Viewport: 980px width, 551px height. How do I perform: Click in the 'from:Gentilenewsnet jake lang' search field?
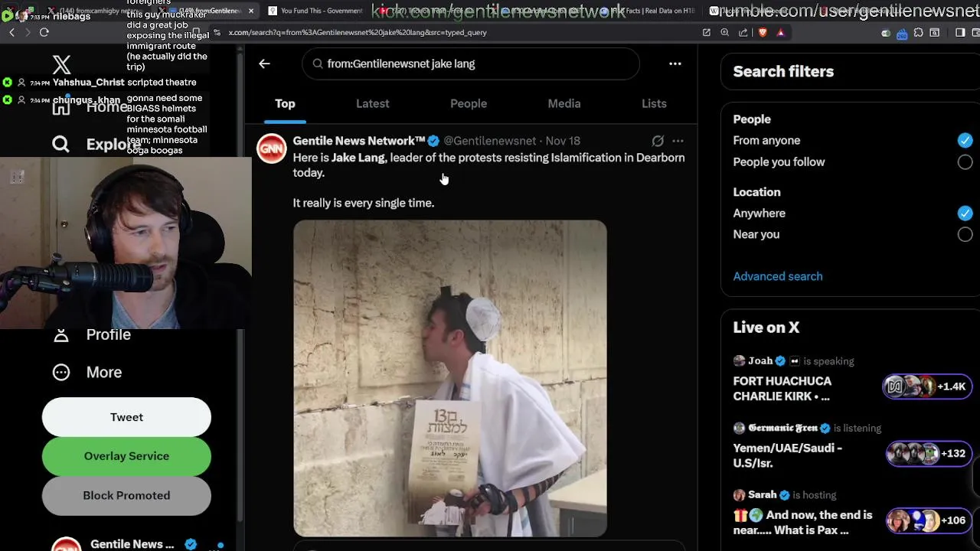tap(471, 64)
